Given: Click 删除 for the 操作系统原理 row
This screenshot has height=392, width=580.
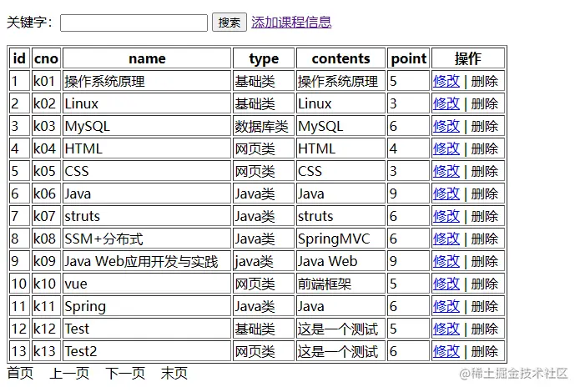Looking at the screenshot, I should (x=485, y=81).
